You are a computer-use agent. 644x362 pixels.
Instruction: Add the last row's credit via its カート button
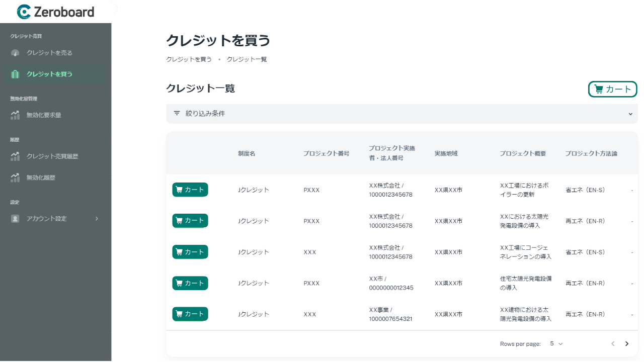(190, 314)
